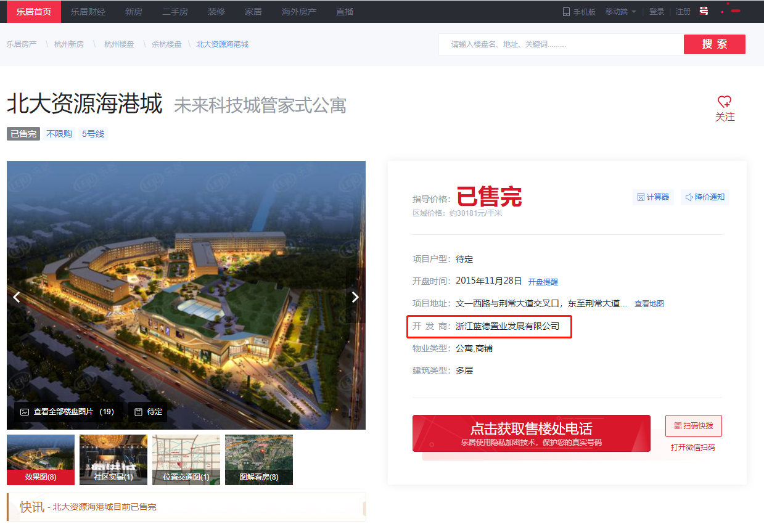Viewport: 764px width, 532px height.
Task: Enable 降价通知 price drop alert
Action: pyautogui.click(x=705, y=197)
